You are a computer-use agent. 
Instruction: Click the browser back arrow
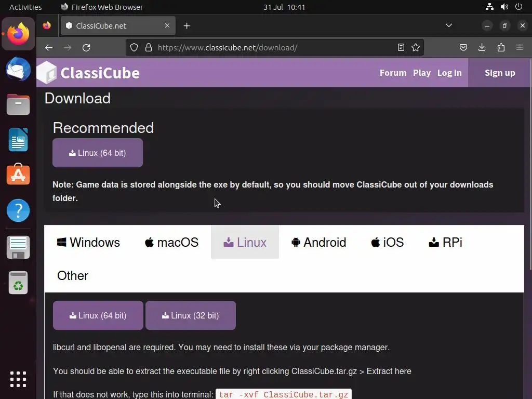click(x=49, y=47)
